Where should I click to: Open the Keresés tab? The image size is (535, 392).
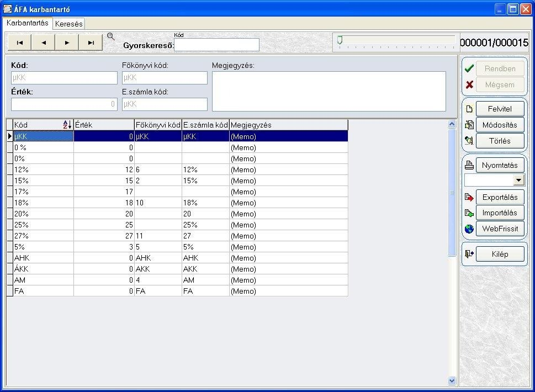point(68,24)
